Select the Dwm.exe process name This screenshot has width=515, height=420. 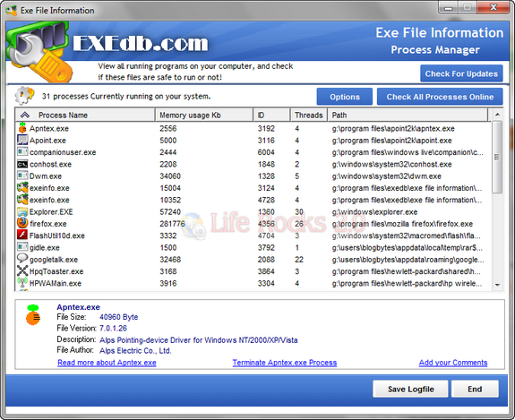tap(46, 176)
